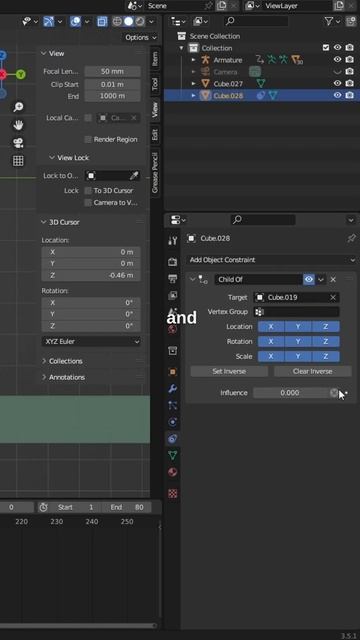Toggle Rotation Y in Child Of constraint

click(x=298, y=342)
